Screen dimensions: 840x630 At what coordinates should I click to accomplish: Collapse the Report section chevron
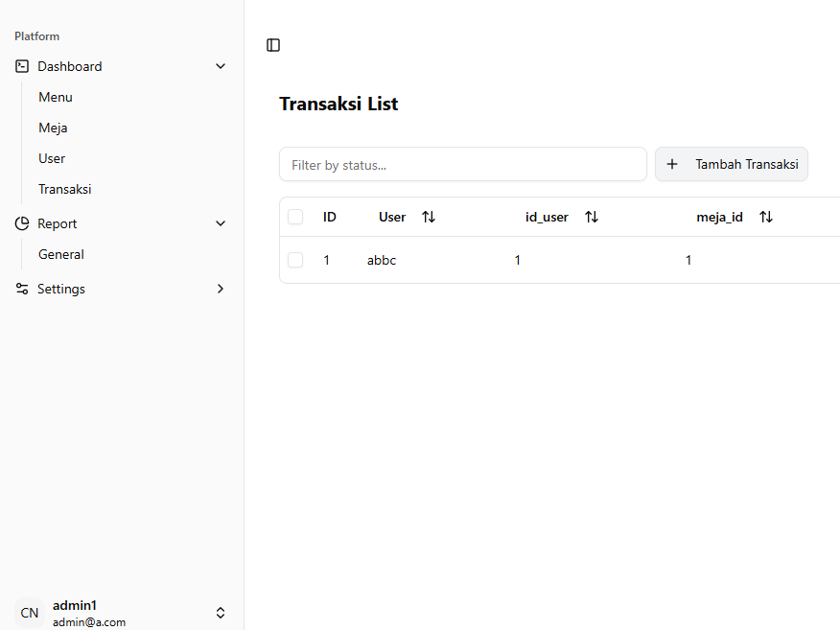221,223
